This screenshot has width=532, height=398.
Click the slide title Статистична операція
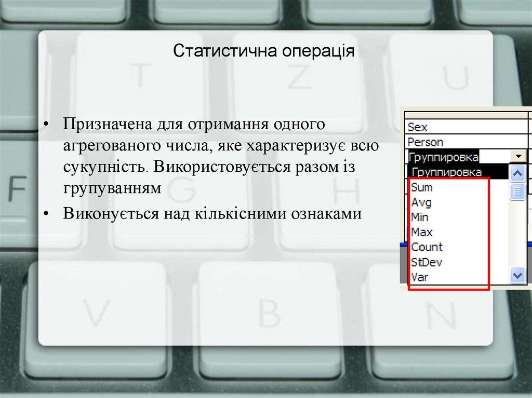click(x=265, y=50)
